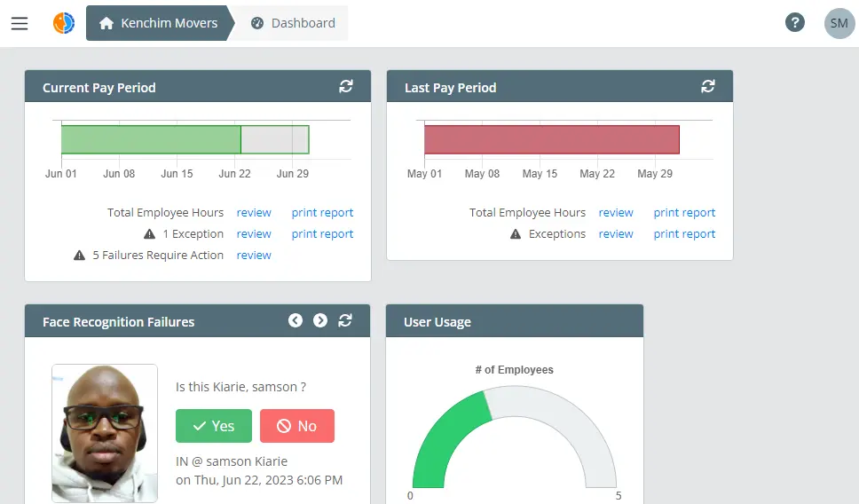Confirm Yes for Kiarie, samson
Screen dimensions: 859x504
(214, 426)
